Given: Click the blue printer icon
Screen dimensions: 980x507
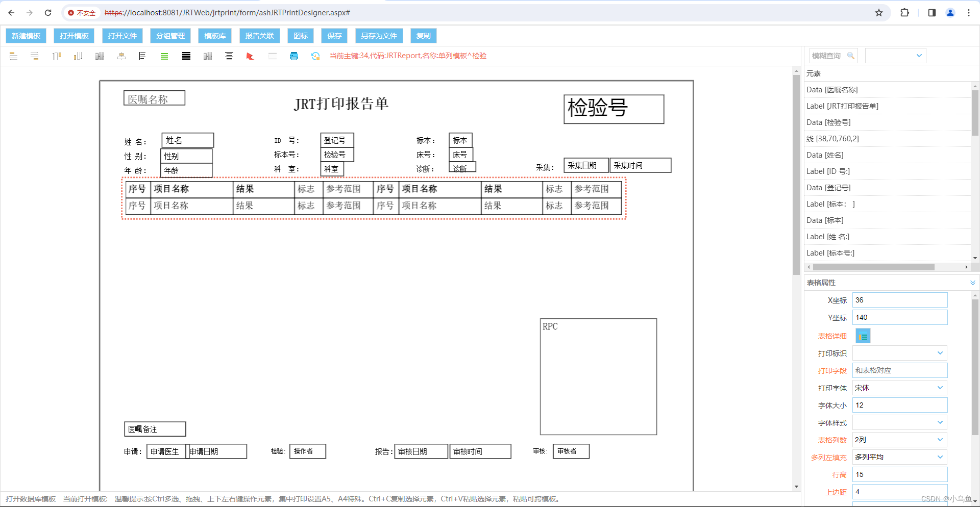Looking at the screenshot, I should 294,56.
